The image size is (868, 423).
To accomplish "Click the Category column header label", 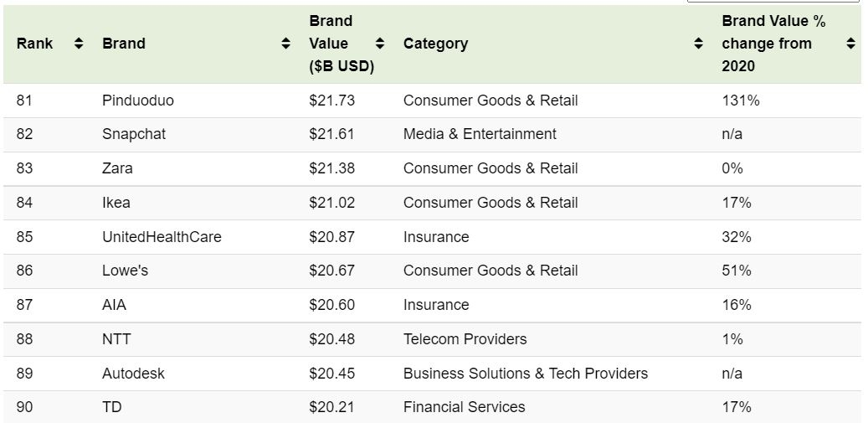I will coord(435,44).
